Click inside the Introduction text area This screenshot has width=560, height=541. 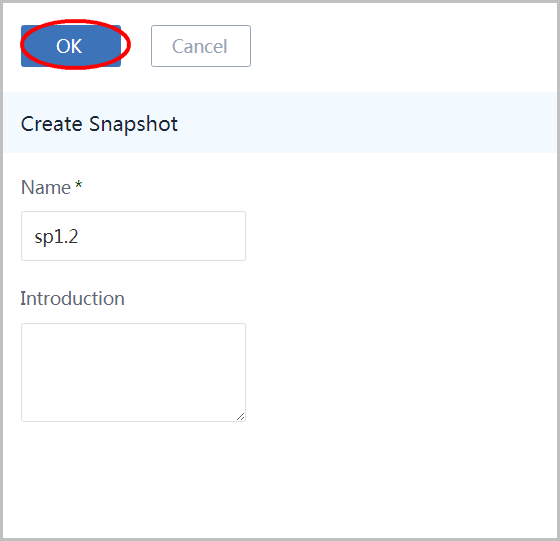coord(133,372)
